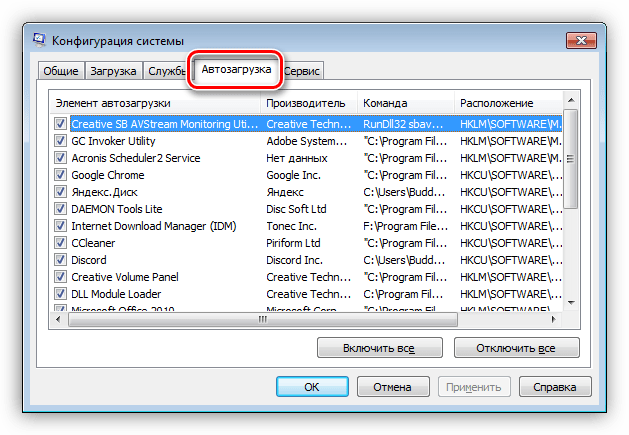This screenshot has width=629, height=435.
Task: Select the Creative Volume Panel entry
Action: click(125, 277)
